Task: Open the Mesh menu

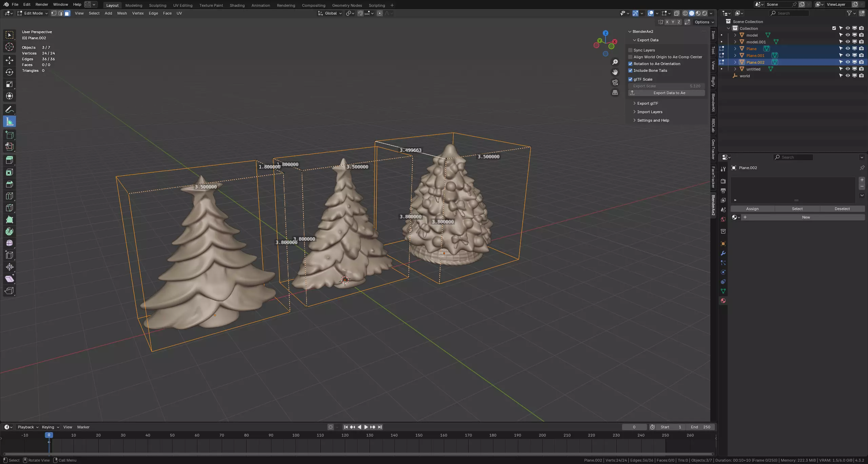Action: (122, 13)
